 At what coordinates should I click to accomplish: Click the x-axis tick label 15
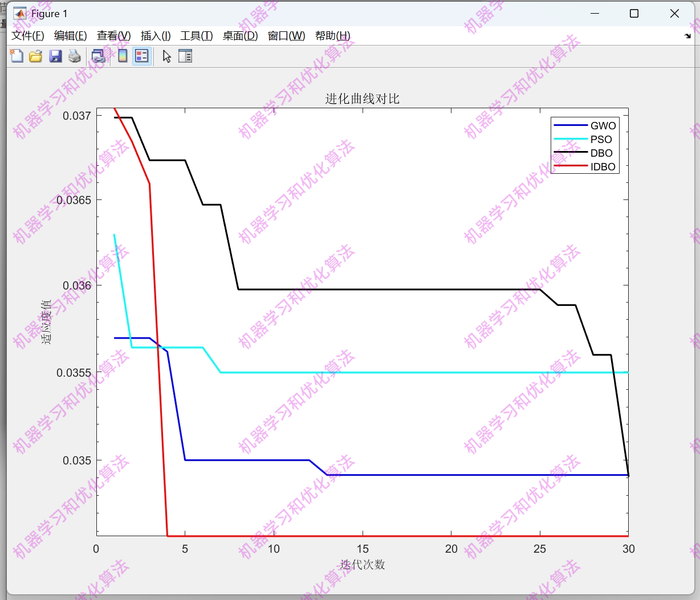coord(363,549)
